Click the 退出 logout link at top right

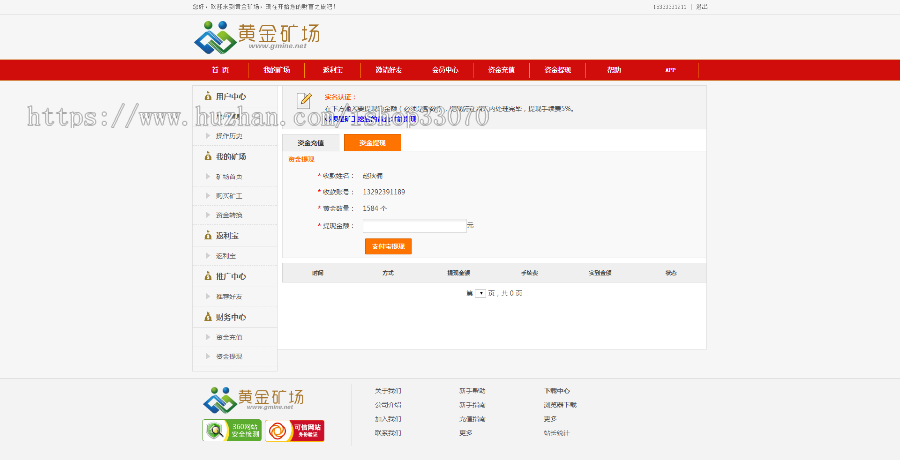(701, 7)
